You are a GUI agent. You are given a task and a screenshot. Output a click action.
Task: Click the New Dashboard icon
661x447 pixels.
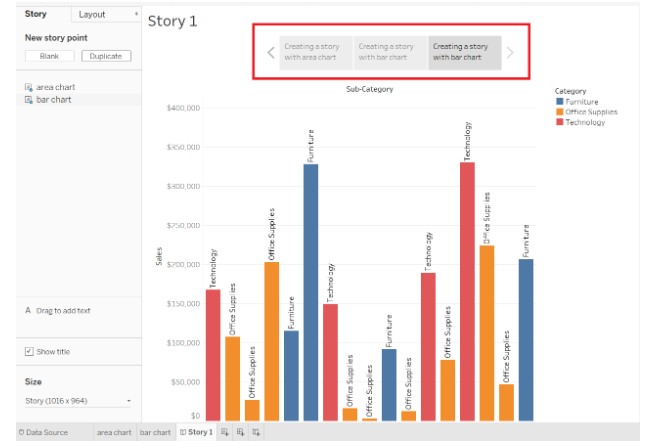241,432
